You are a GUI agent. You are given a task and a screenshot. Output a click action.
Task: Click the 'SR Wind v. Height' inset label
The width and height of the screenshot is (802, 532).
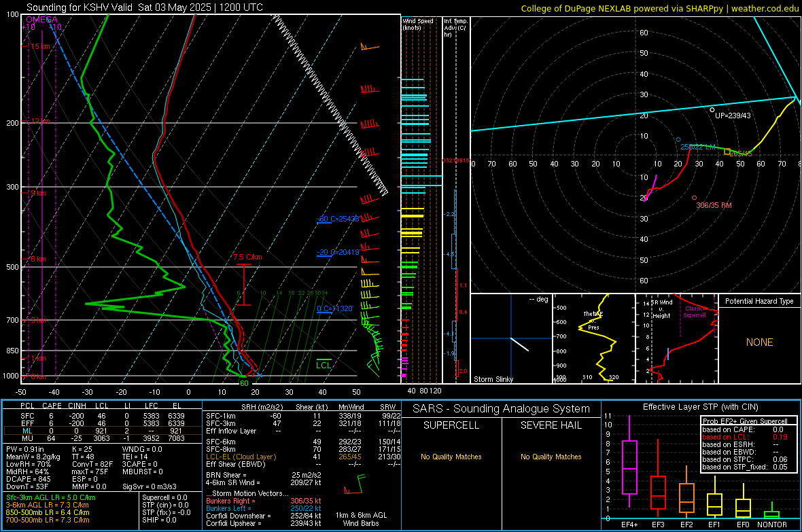(661, 309)
